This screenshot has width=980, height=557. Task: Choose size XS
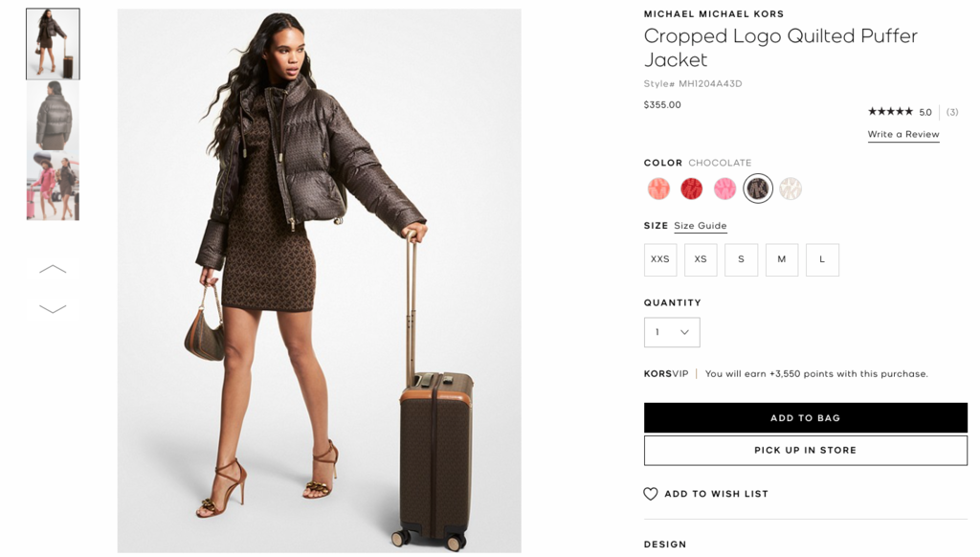pyautogui.click(x=701, y=259)
